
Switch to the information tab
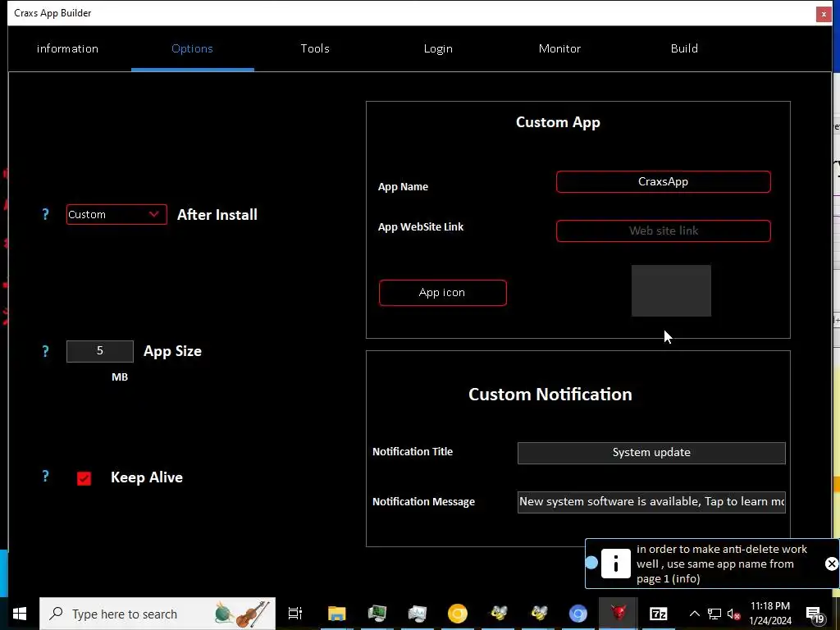tap(67, 48)
